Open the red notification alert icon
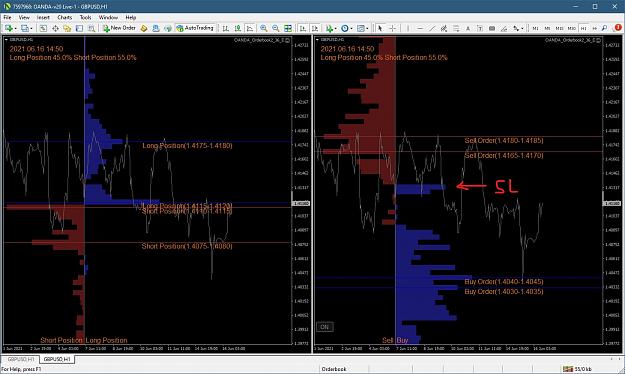 [618, 28]
